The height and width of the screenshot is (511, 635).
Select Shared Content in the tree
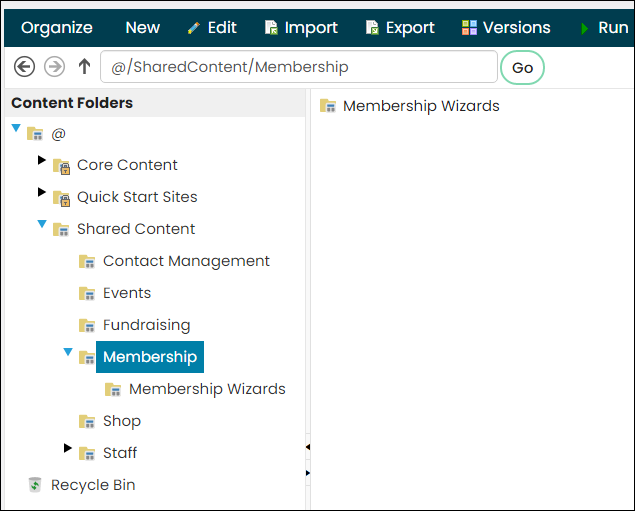pyautogui.click(x=136, y=229)
